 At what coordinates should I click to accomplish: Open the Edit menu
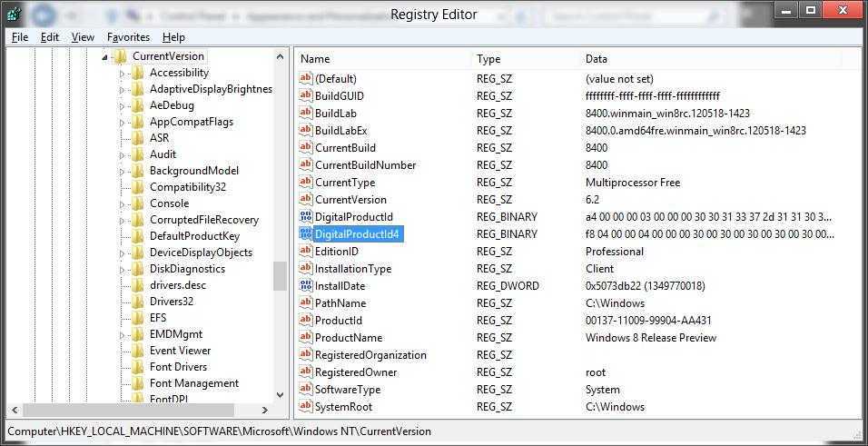(50, 37)
